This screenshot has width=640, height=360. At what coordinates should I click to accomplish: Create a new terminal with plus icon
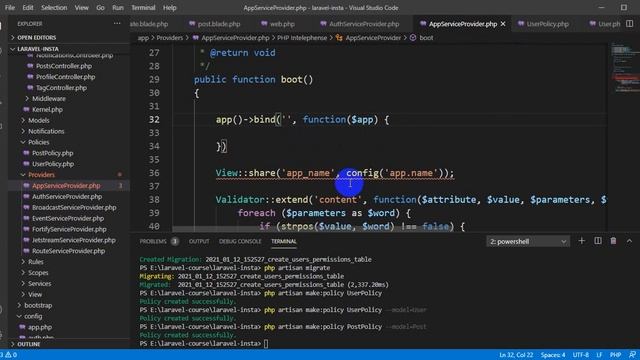[x=582, y=241]
